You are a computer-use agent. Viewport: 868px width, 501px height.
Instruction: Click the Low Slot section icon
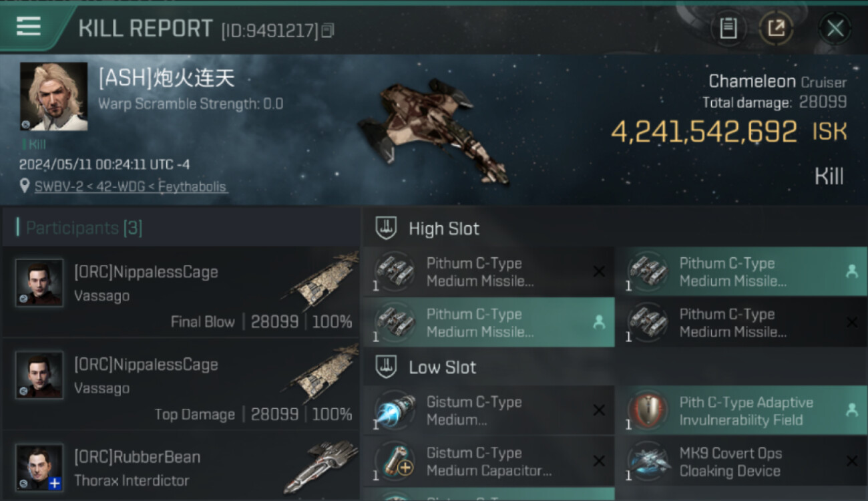point(386,367)
